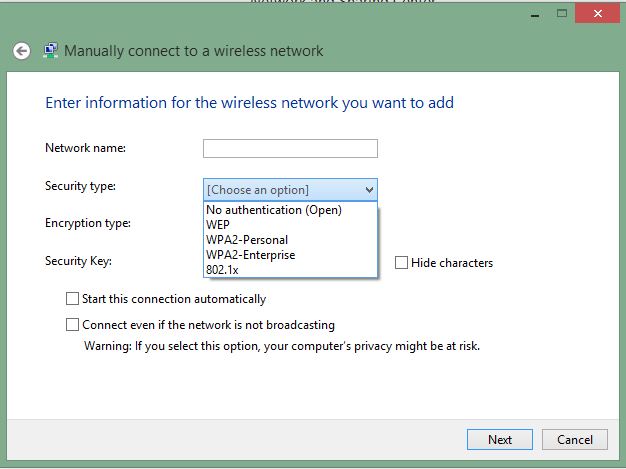Click 'Manually connect to a wireless network' title
The image size is (626, 469).
point(194,51)
